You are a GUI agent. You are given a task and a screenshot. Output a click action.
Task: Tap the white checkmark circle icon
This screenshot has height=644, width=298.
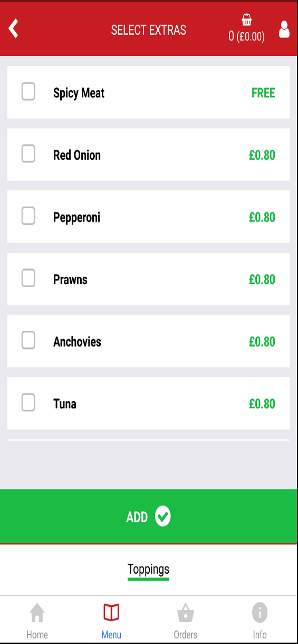162,516
